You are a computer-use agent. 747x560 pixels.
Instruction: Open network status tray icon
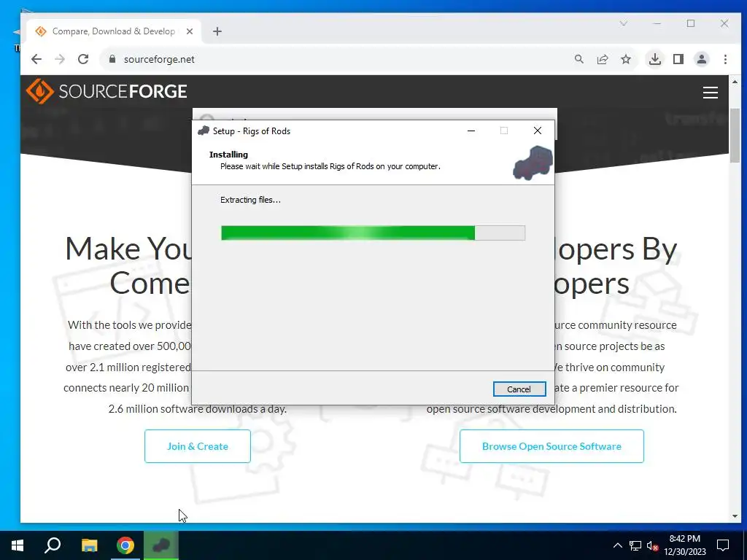click(x=635, y=545)
